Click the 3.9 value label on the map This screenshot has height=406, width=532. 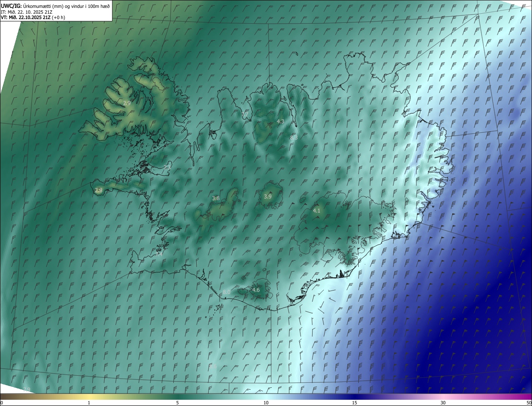point(268,196)
